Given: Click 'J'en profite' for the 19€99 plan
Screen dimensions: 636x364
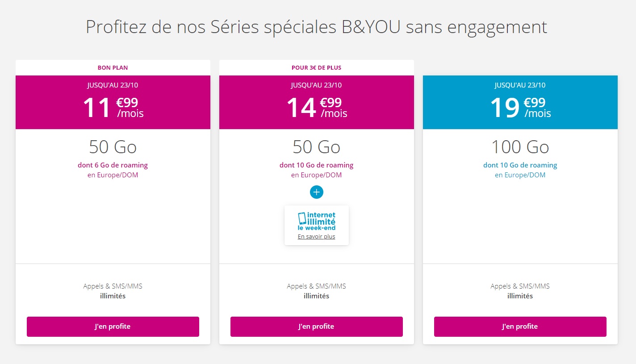Looking at the screenshot, I should click(520, 326).
